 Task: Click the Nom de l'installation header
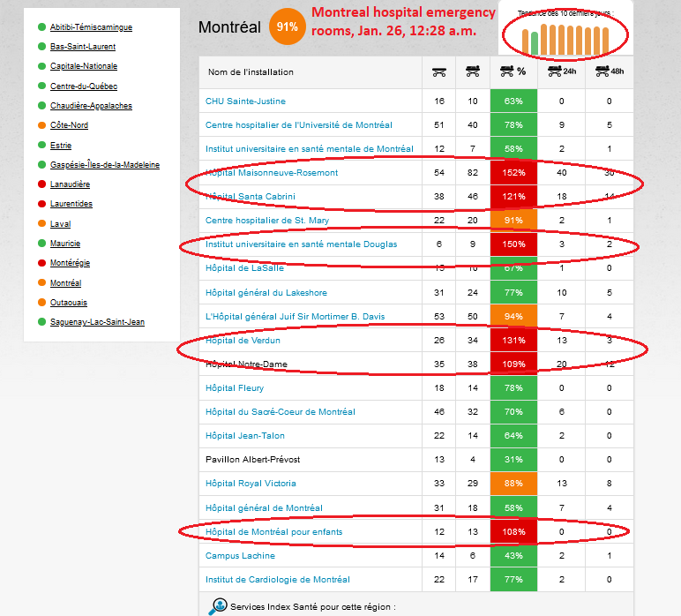(x=251, y=72)
